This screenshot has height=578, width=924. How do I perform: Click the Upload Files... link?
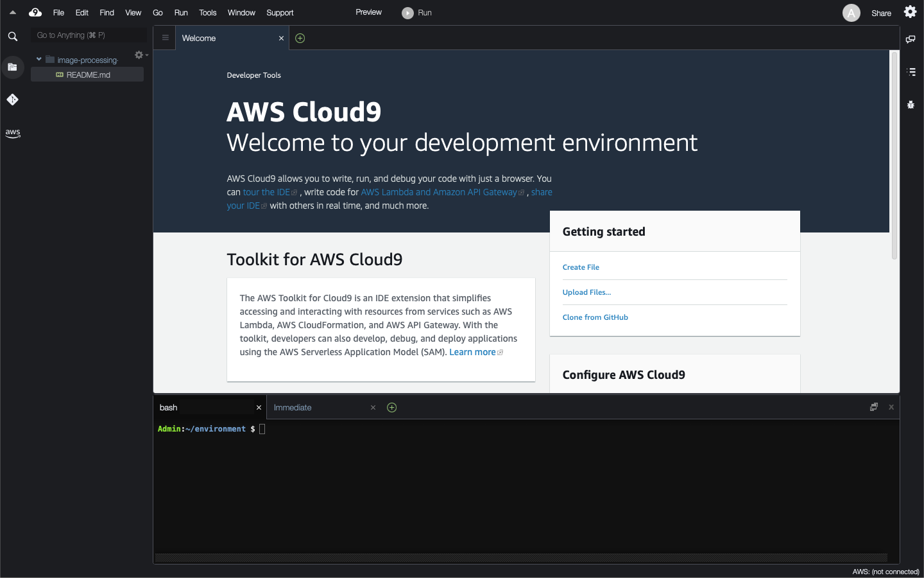(586, 292)
